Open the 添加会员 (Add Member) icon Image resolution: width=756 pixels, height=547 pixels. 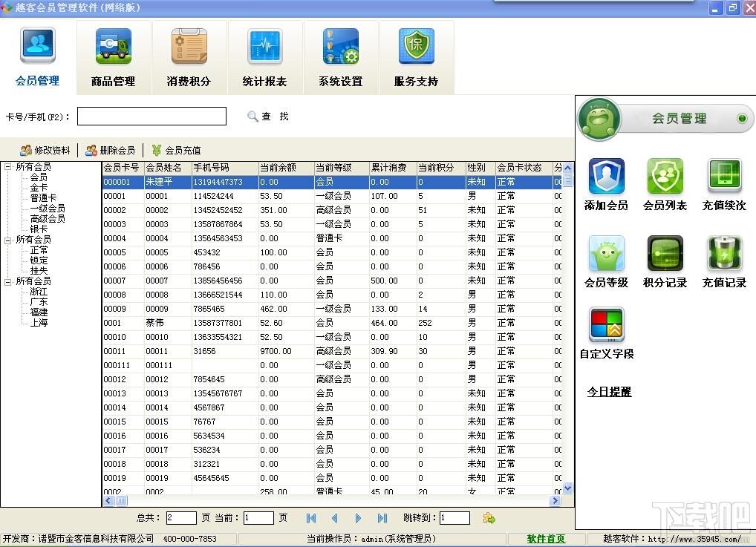click(x=606, y=177)
